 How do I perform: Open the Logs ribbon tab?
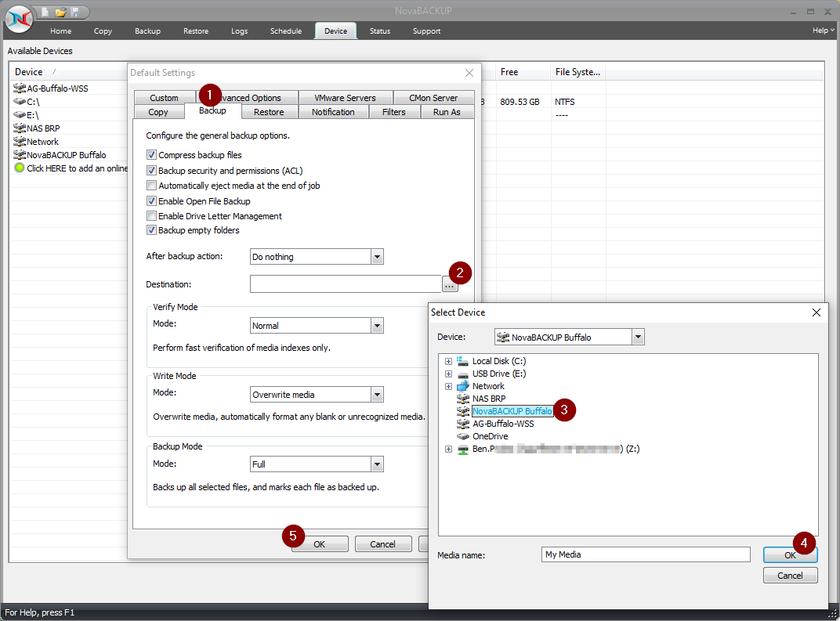coord(239,31)
